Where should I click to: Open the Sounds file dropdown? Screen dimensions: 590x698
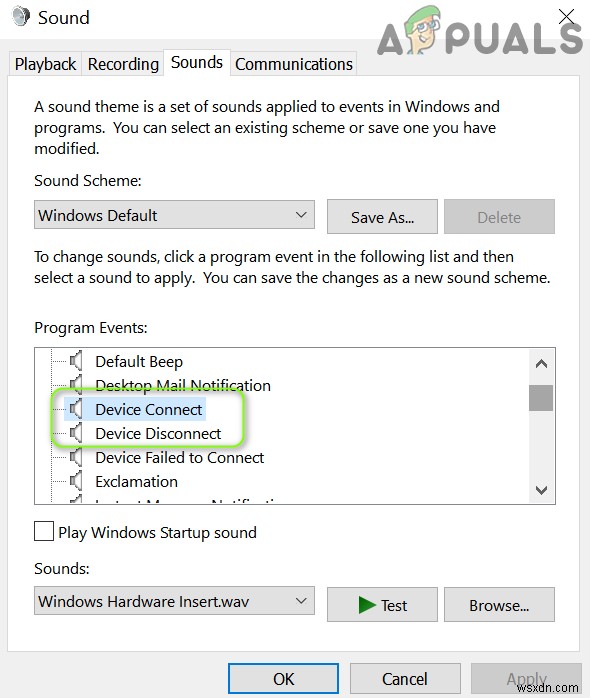[174, 601]
